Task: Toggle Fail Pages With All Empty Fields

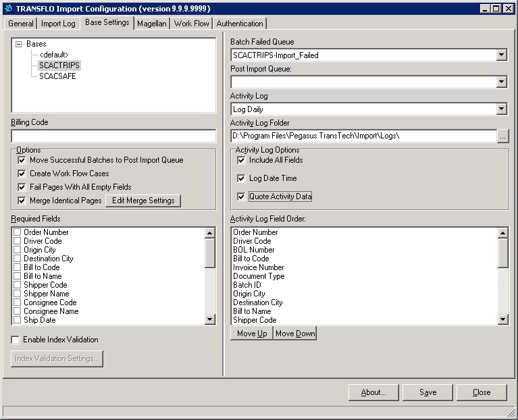Action: point(22,187)
